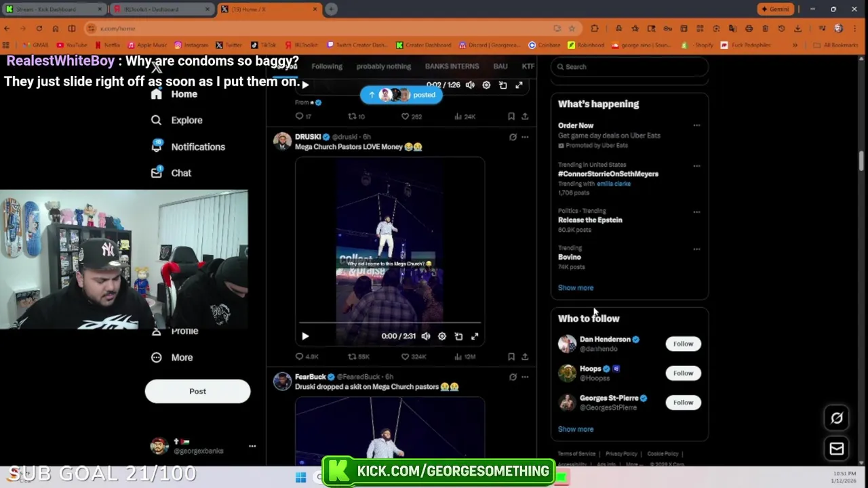Open three-dot menu on DRUSKI's post
This screenshot has height=488, width=868.
pos(525,137)
